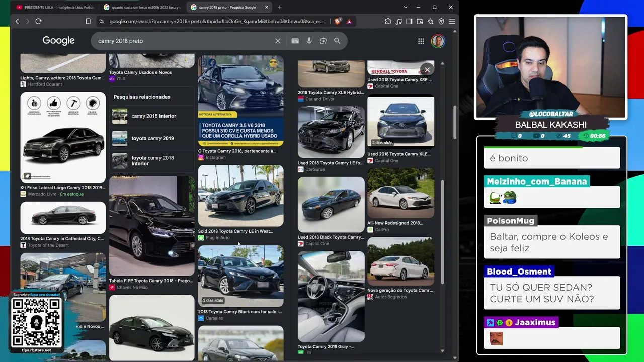
Task: Reload the current page
Action: 38,21
